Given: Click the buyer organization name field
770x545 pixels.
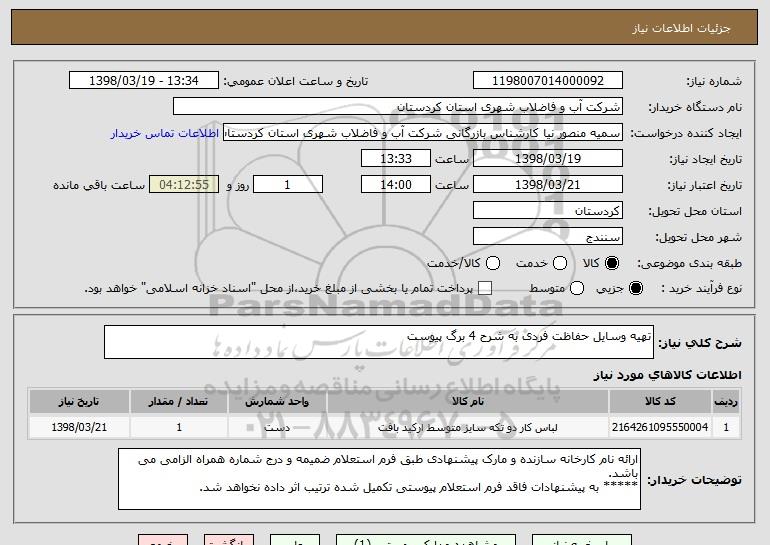Looking at the screenshot, I should 398,107.
